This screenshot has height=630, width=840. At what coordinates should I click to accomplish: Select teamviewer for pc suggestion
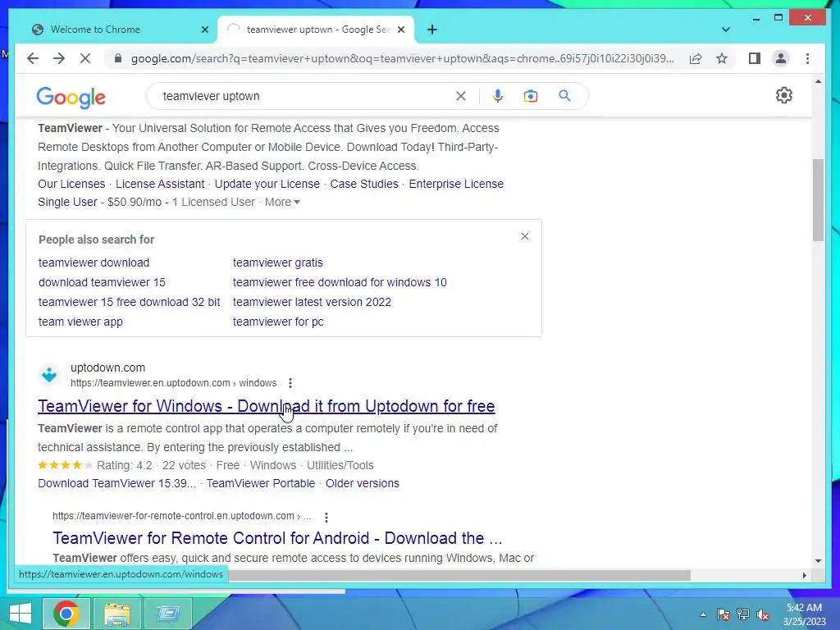pos(278,322)
